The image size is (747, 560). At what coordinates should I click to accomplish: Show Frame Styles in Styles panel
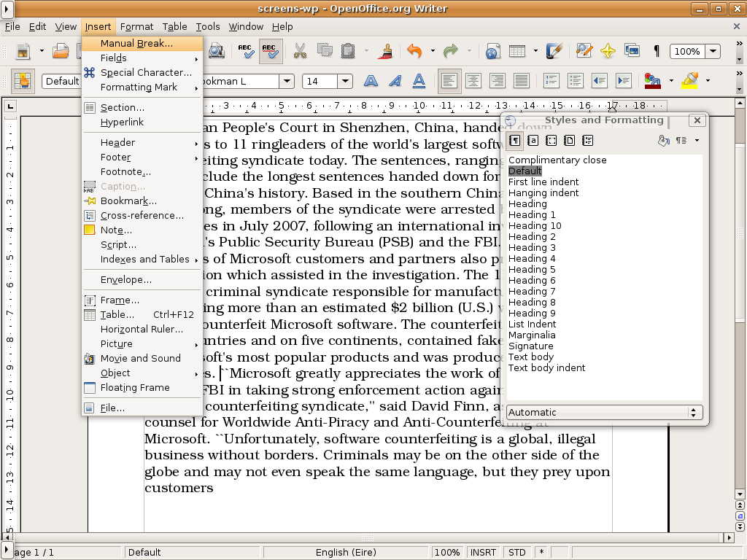551,141
